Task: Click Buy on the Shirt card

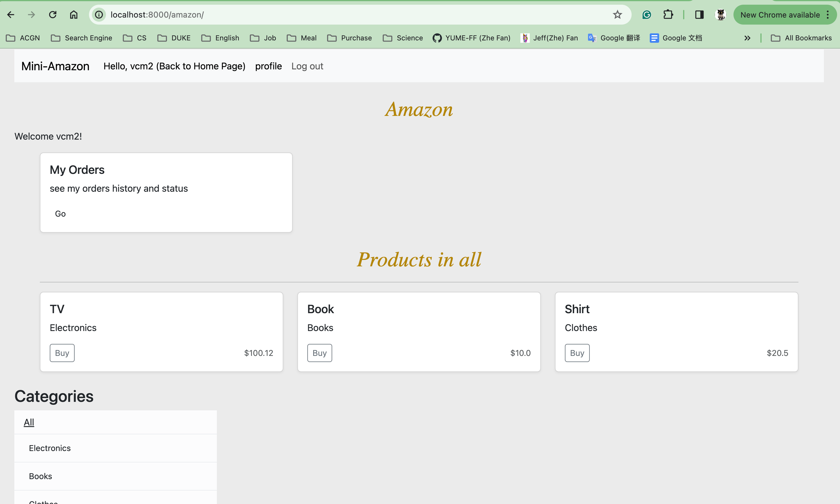Action: (x=577, y=353)
